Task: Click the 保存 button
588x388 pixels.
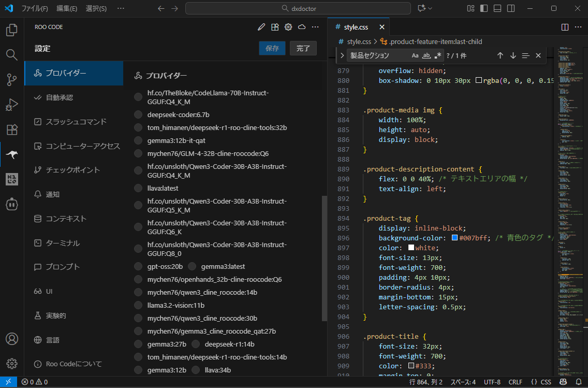Action: (272, 48)
